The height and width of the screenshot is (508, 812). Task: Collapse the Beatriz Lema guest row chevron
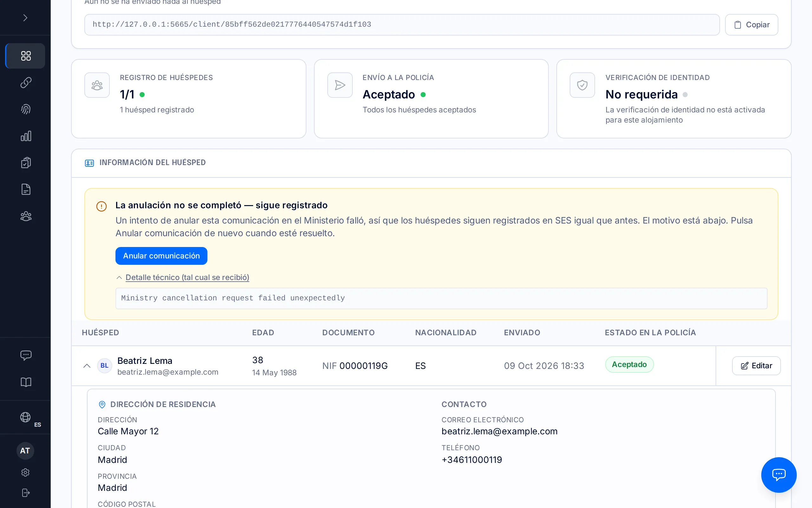(x=87, y=365)
